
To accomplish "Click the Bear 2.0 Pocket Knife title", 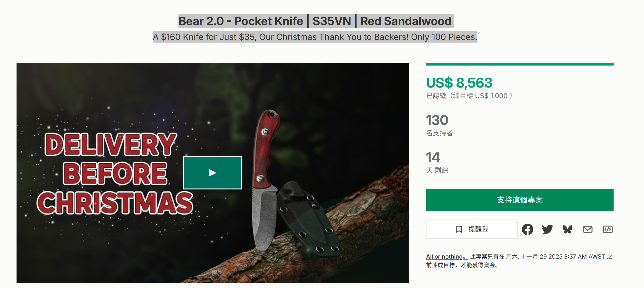I will pyautogui.click(x=316, y=21).
